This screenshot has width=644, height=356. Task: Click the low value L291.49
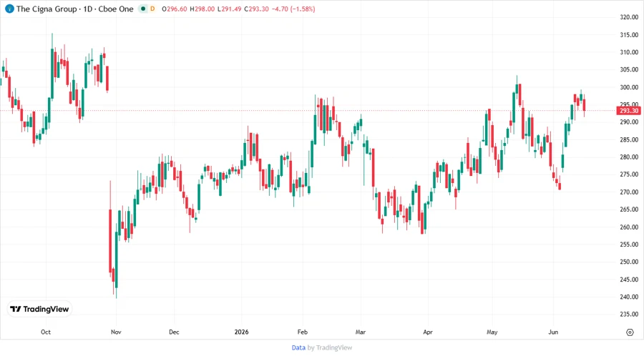pyautogui.click(x=229, y=9)
